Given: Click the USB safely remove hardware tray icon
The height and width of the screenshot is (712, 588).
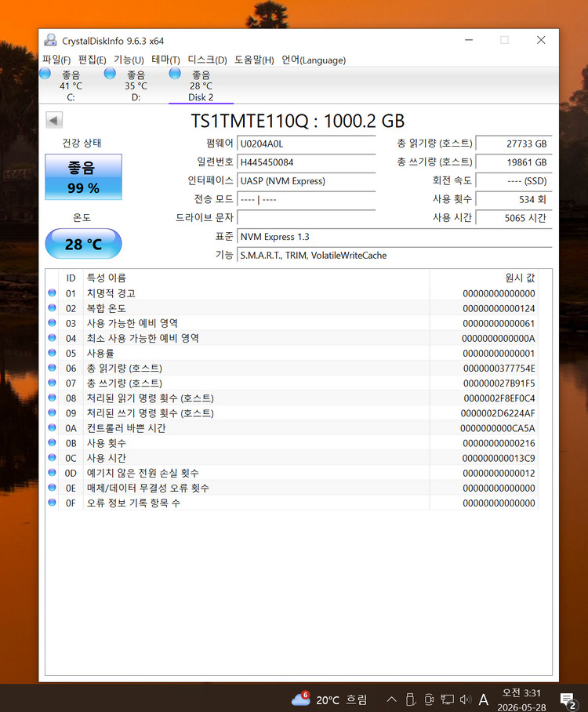Looking at the screenshot, I should [410, 699].
